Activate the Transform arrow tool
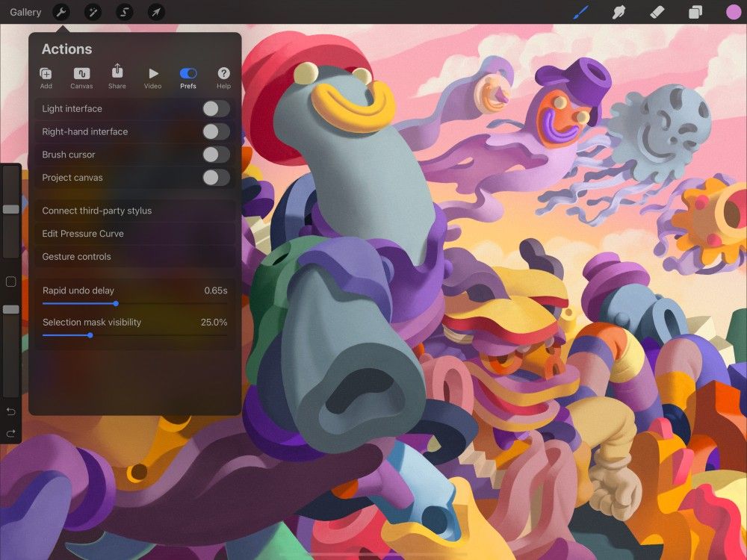This screenshot has width=747, height=560. point(156,12)
